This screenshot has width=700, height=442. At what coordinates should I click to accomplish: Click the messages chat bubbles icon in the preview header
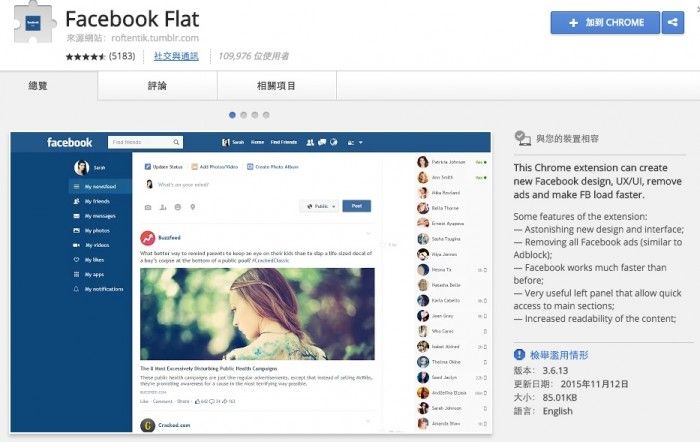click(322, 142)
